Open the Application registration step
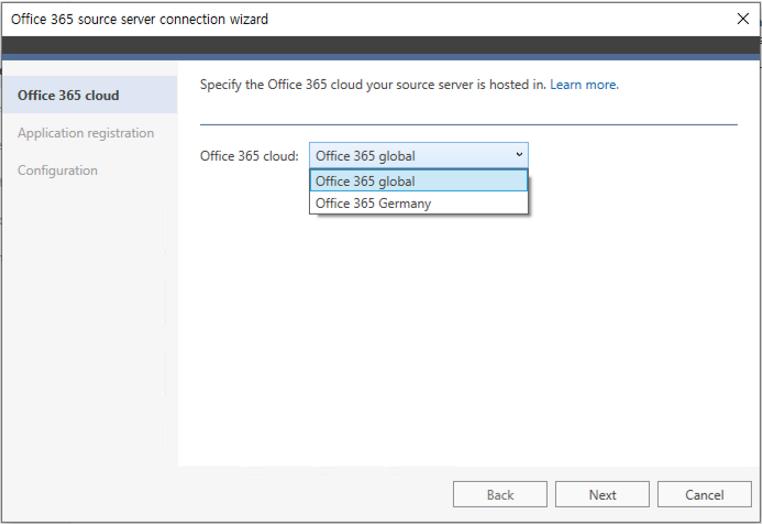The height and width of the screenshot is (524, 762). (86, 133)
